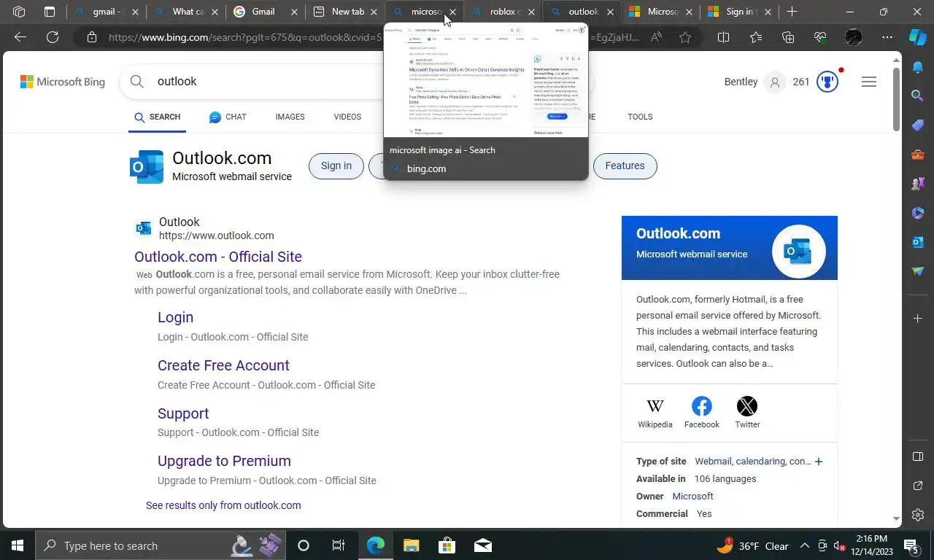The image size is (934, 560).
Task: Refresh the current page
Action: coord(53,37)
